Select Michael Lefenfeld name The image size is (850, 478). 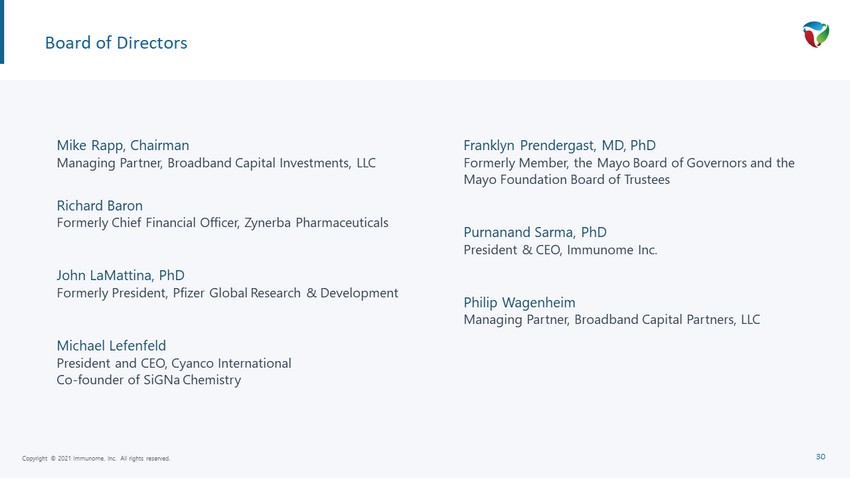pyautogui.click(x=111, y=345)
